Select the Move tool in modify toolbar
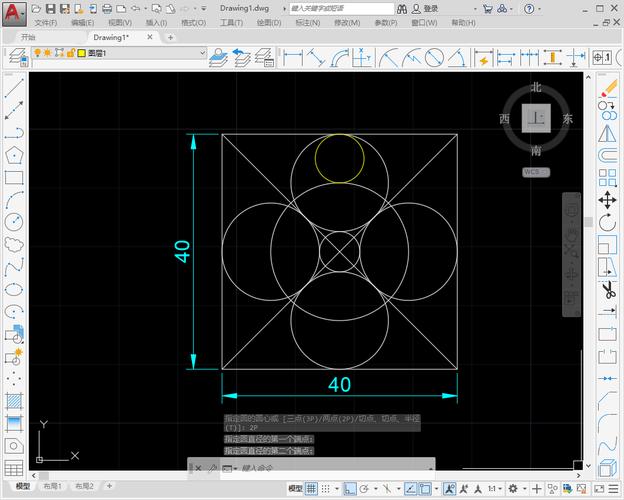This screenshot has width=624, height=500. [607, 200]
